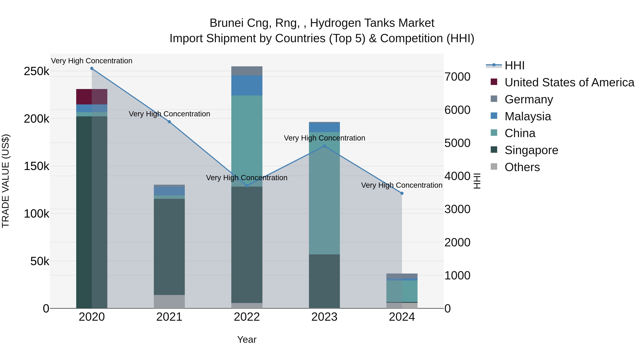Click the China bar segment in 2023
The width and height of the screenshot is (644, 362).
324,193
